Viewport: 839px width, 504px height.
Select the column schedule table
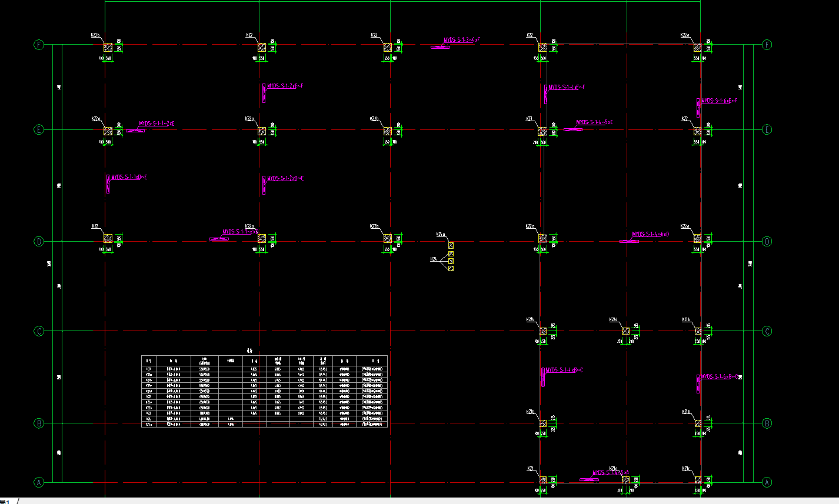pyautogui.click(x=265, y=391)
